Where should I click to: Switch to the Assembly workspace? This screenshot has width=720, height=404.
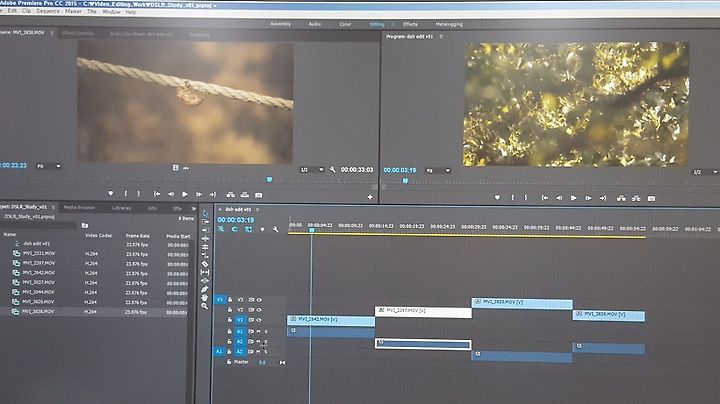tap(281, 24)
